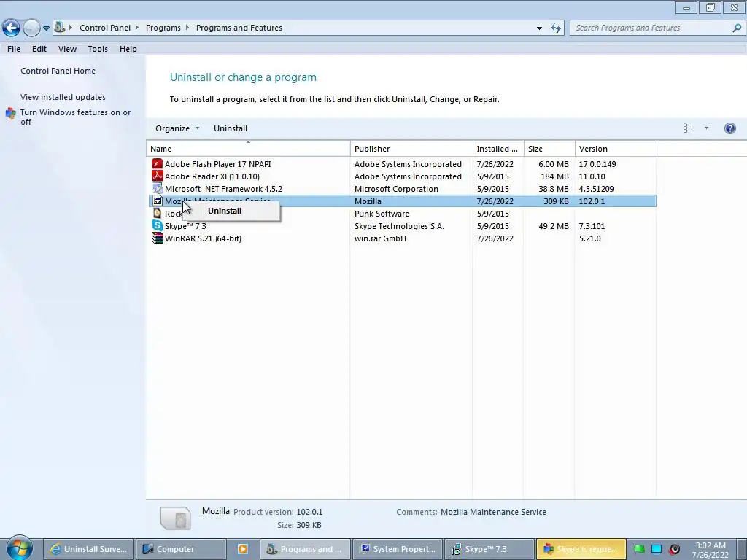Sort by the Installed On column header

(x=498, y=149)
